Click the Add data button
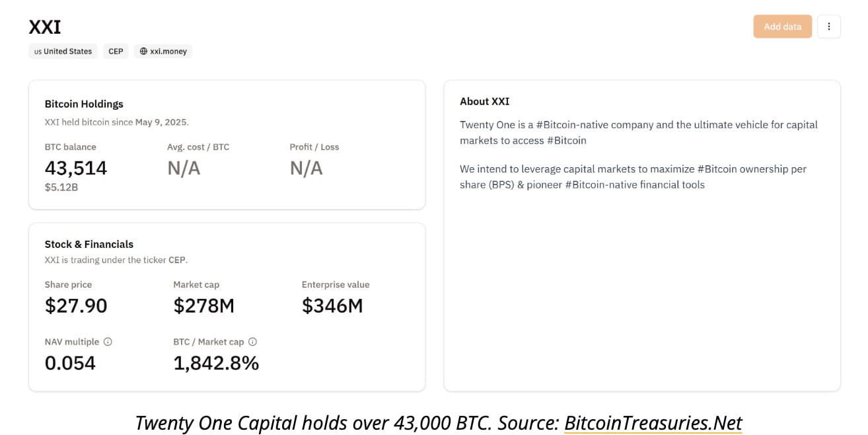This screenshot has width=868, height=435. point(782,26)
